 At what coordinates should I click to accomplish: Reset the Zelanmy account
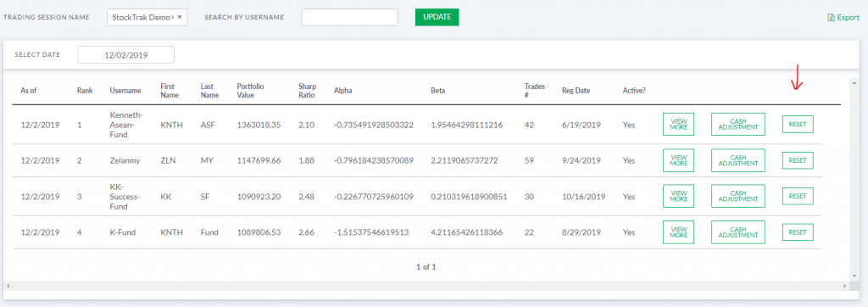click(798, 160)
